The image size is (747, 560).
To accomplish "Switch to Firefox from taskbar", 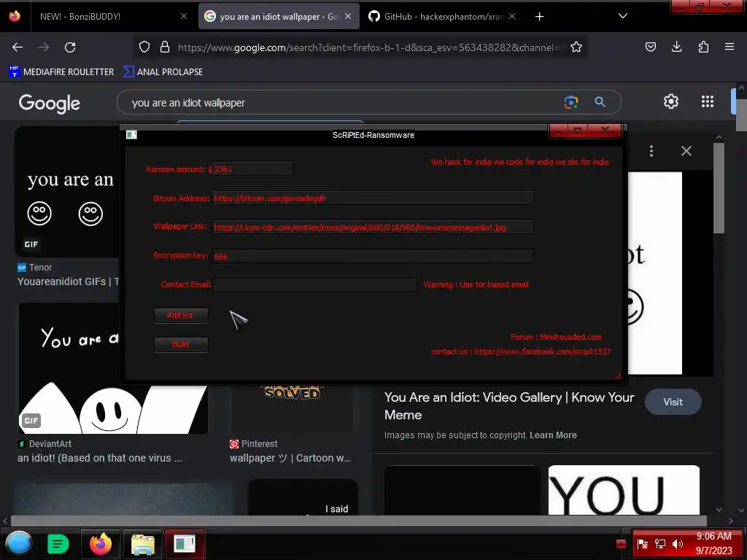I will click(x=101, y=544).
